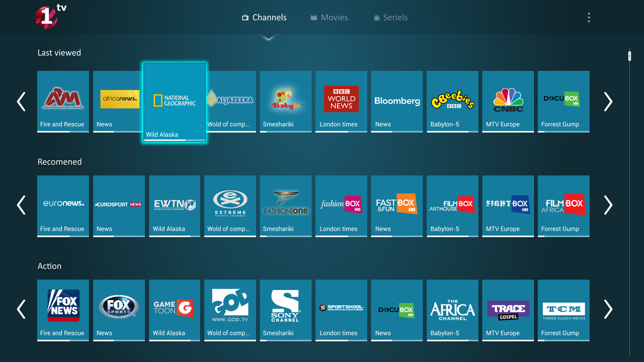The height and width of the screenshot is (362, 644).
Task: Open the FilmBox Africa tile
Action: (x=564, y=206)
